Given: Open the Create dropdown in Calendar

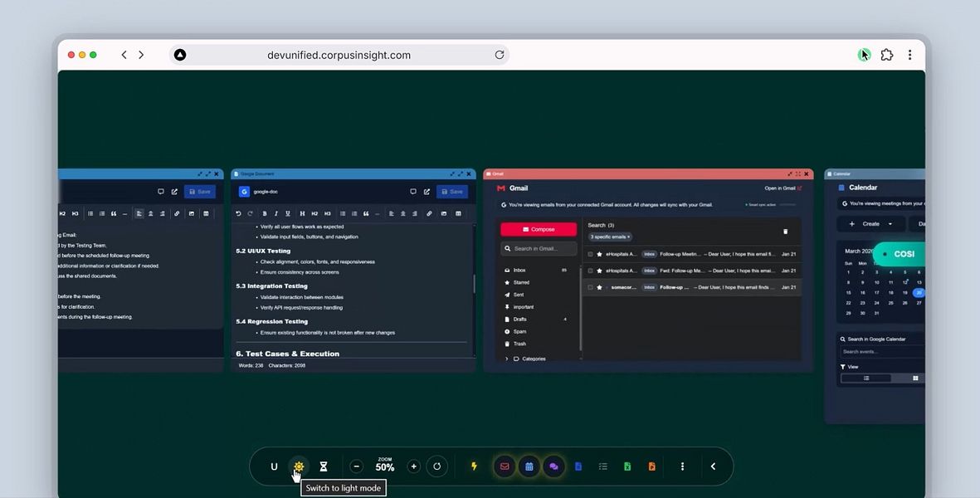Looking at the screenshot, I should pyautogui.click(x=872, y=224).
